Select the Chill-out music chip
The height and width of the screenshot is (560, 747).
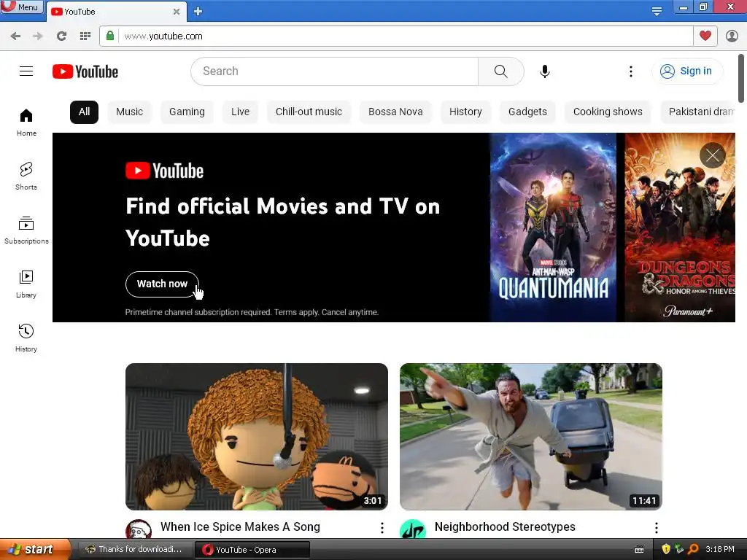[x=309, y=112]
